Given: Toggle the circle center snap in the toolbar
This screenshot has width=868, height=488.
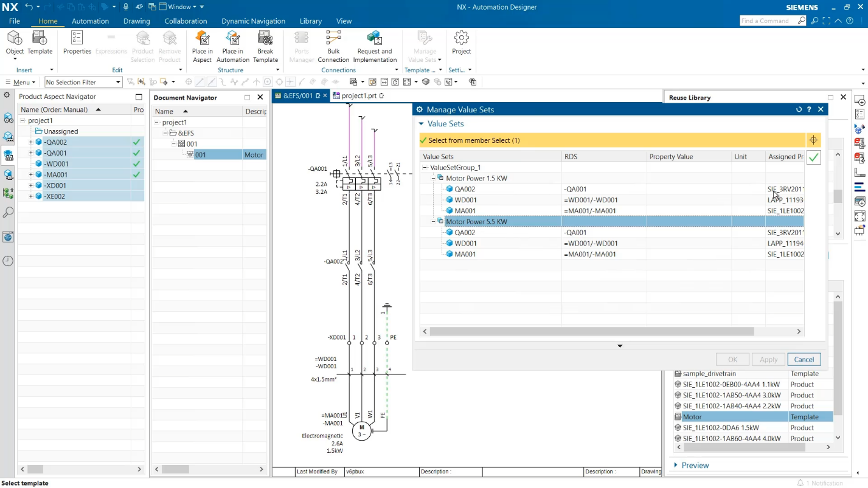Looking at the screenshot, I should [268, 81].
